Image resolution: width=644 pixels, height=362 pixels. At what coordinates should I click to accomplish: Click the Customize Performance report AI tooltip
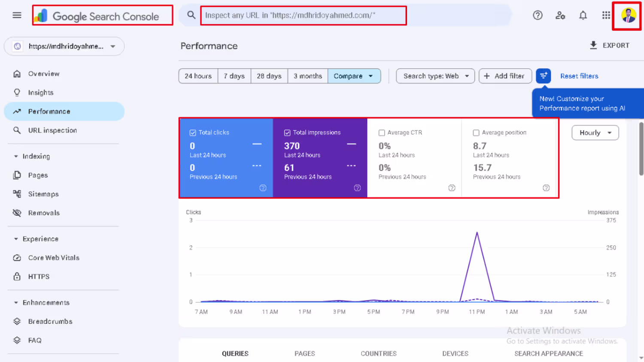click(587, 103)
